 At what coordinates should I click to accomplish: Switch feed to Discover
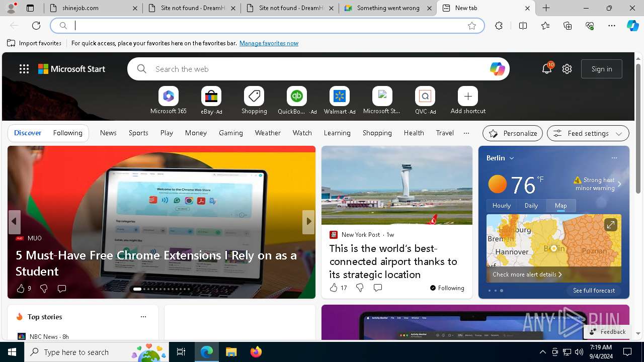[x=28, y=133]
